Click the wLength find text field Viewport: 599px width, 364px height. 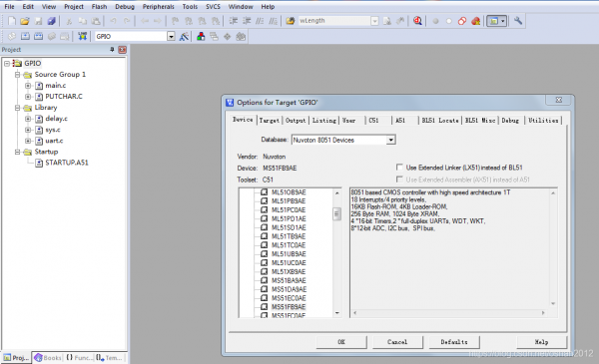tap(333, 21)
